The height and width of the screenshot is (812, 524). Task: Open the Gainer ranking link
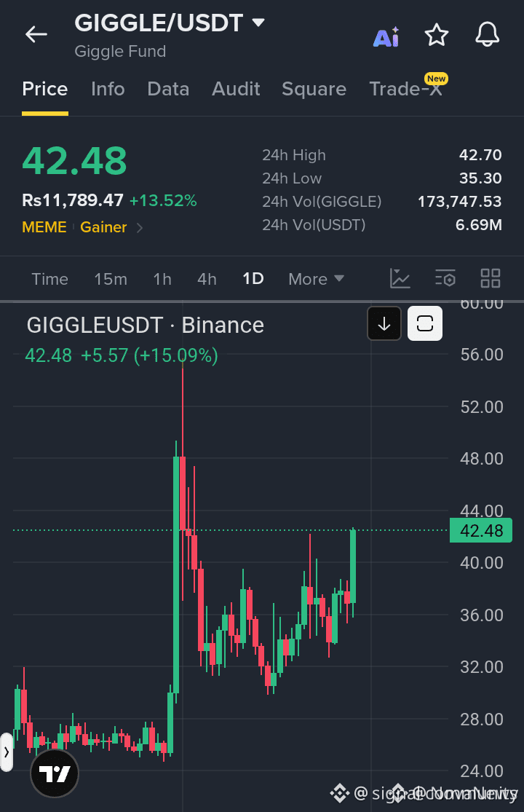103,227
